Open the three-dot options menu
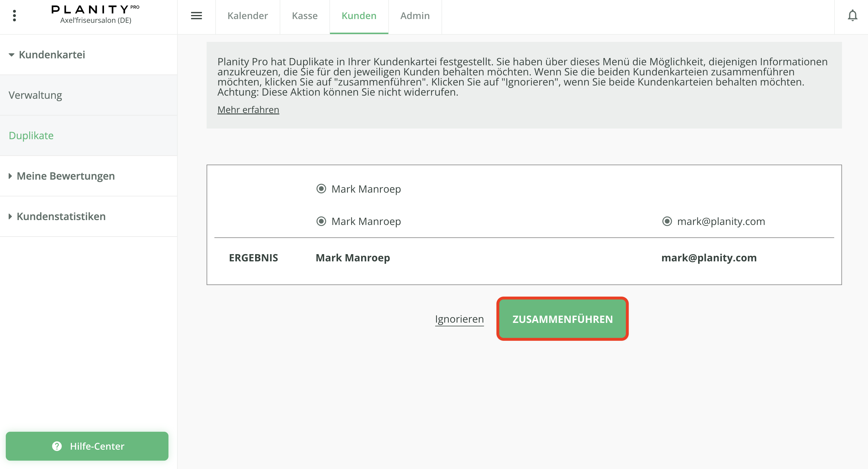868x469 pixels. coord(14,16)
